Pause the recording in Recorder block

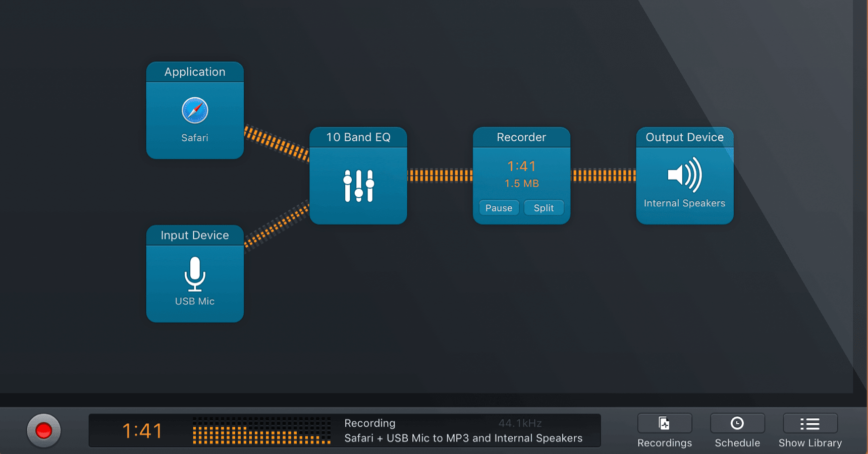pos(499,208)
